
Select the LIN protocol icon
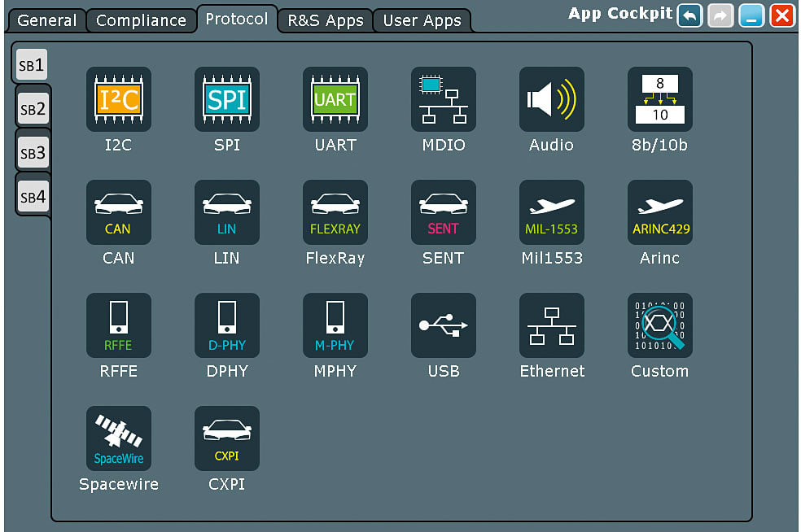[226, 212]
